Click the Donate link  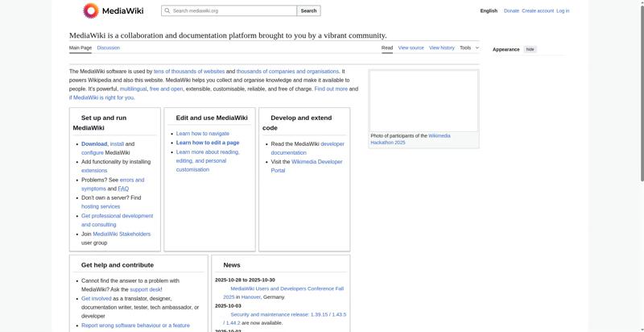[x=511, y=10]
